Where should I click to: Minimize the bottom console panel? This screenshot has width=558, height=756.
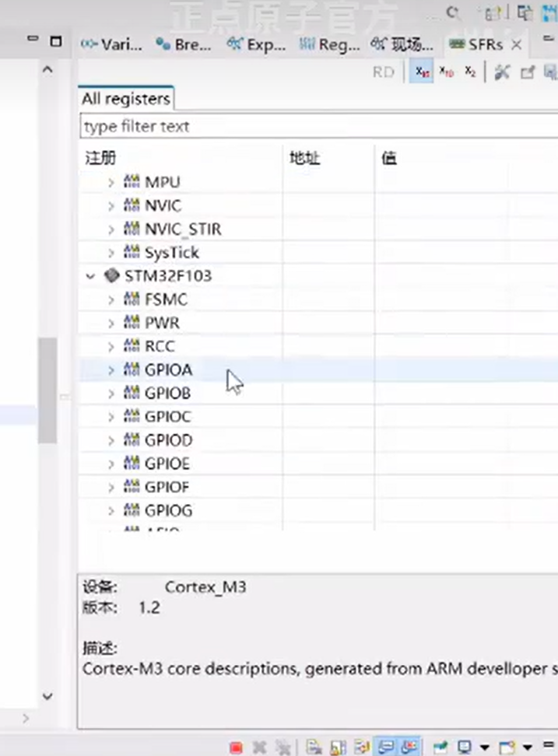click(549, 744)
